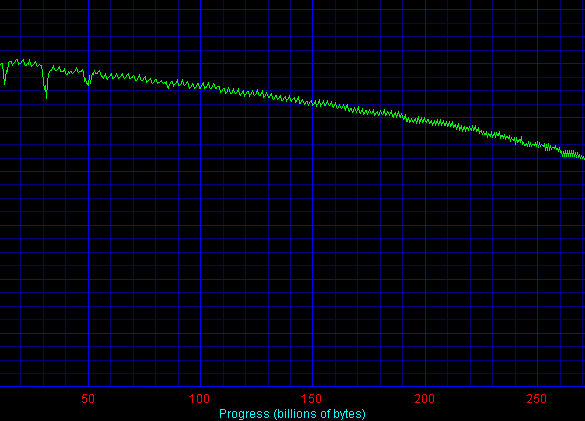Click the 50 x-axis label

point(88,399)
